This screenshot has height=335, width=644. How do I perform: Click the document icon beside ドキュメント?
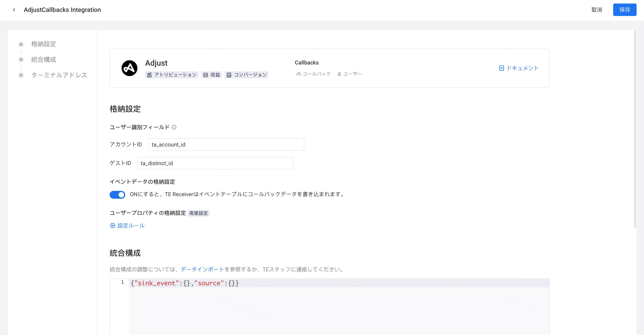501,68
